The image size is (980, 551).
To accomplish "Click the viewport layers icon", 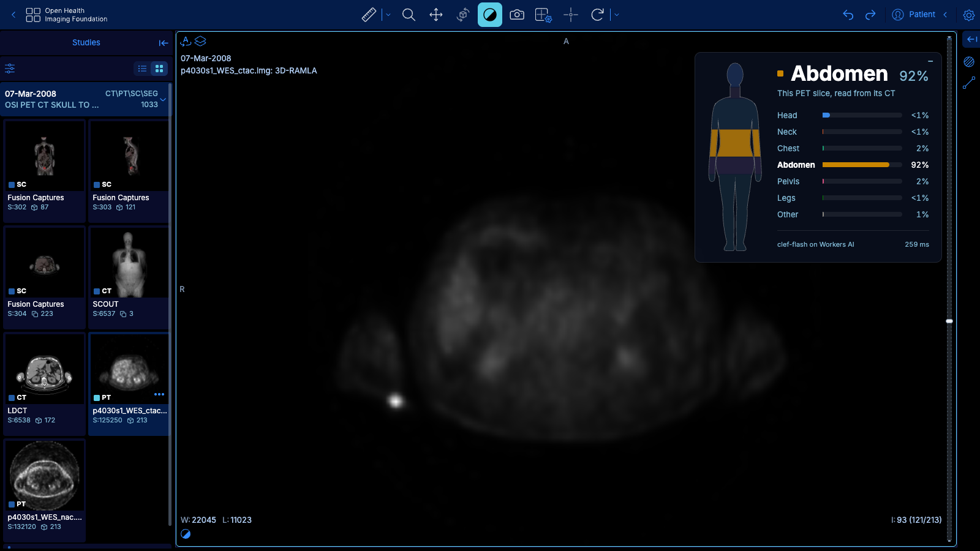I will [200, 41].
